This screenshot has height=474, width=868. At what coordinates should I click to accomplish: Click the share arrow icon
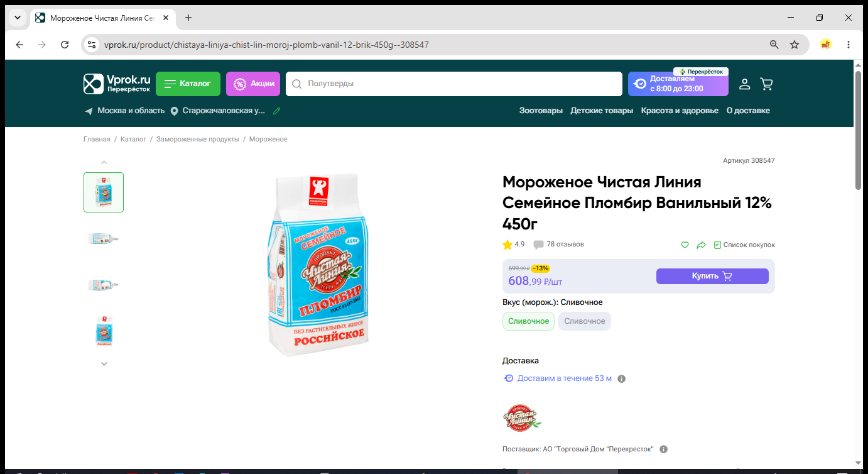[x=702, y=245]
